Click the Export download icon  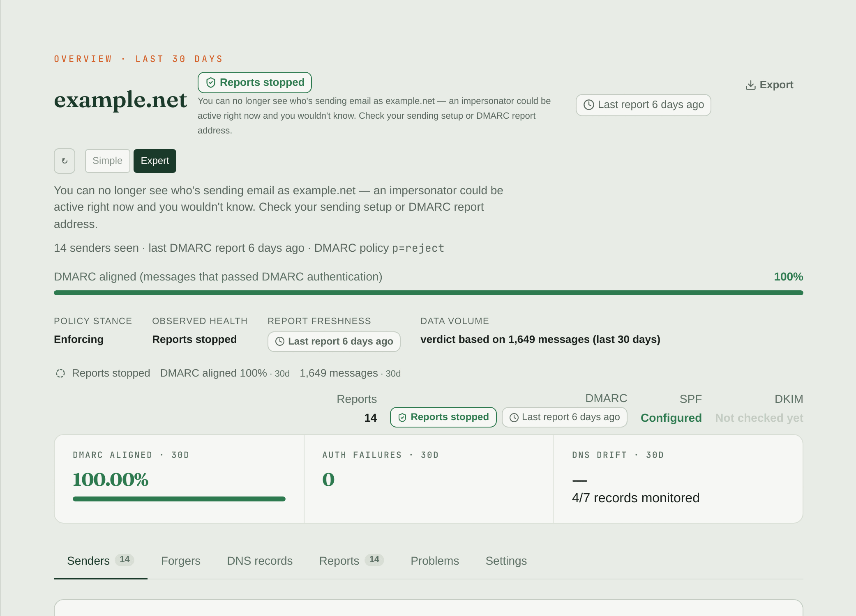click(750, 85)
